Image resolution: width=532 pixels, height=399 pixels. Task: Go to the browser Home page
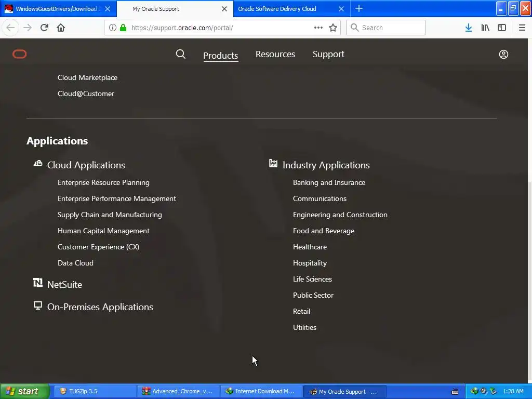point(61,28)
